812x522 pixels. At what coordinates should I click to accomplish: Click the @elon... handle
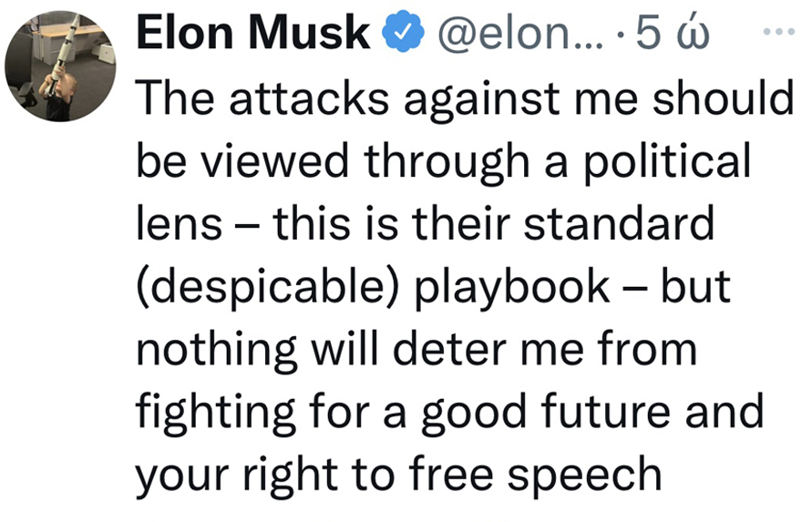[x=521, y=33]
